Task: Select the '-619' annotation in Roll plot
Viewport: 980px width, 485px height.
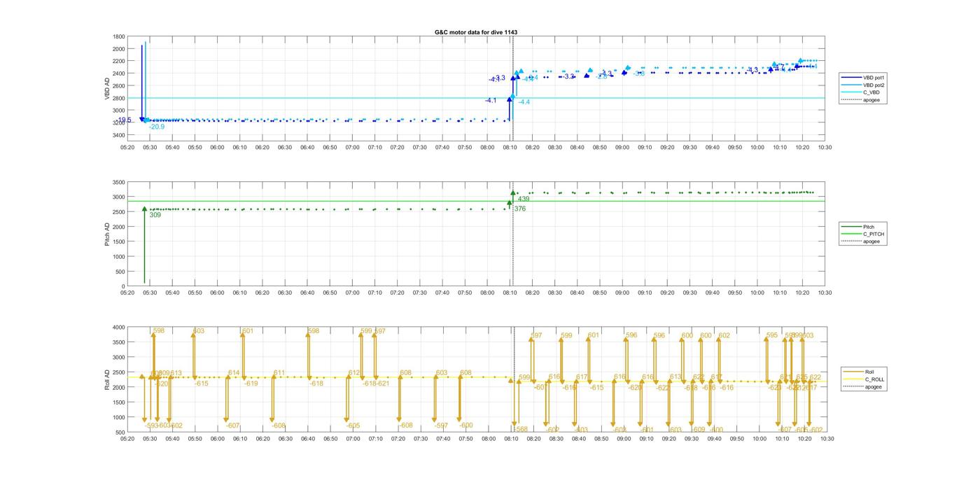Action: (251, 384)
